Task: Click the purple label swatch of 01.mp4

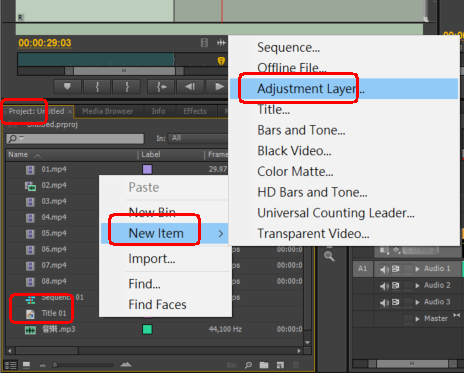Action: pyautogui.click(x=147, y=169)
